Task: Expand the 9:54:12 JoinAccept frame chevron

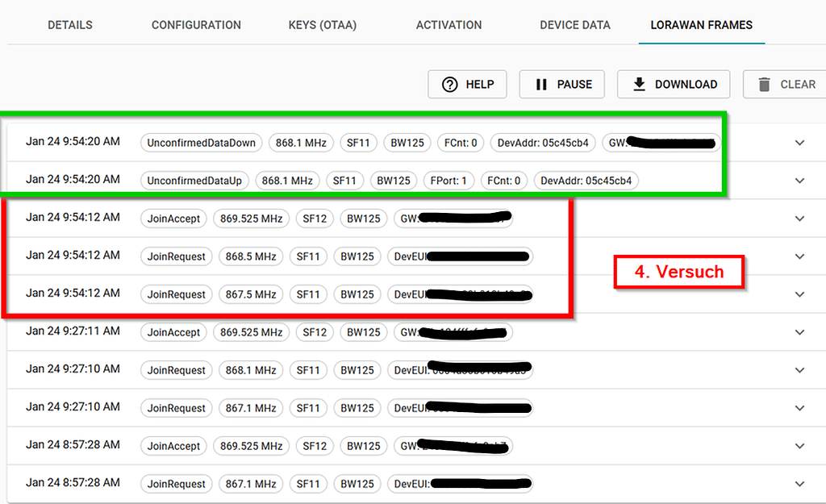Action: coord(799,219)
